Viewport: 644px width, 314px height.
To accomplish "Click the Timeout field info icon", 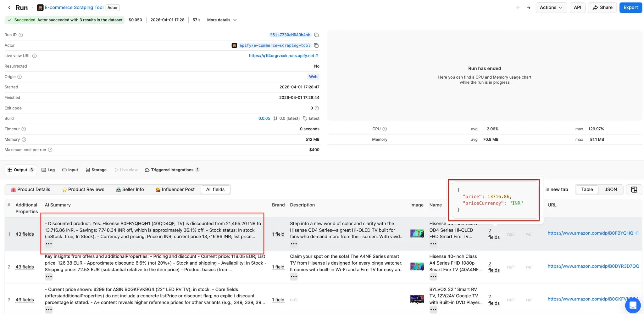I will click(x=24, y=129).
